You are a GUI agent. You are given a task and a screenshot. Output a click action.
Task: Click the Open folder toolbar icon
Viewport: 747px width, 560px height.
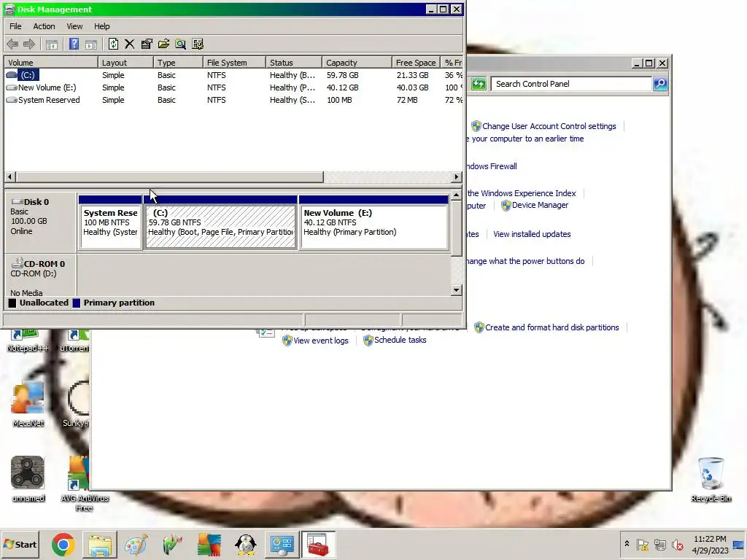163,44
